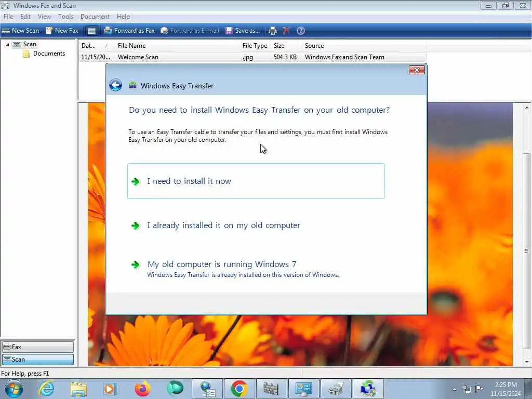Click the preview scrollbar up arrow
532x399 pixels.
527,108
